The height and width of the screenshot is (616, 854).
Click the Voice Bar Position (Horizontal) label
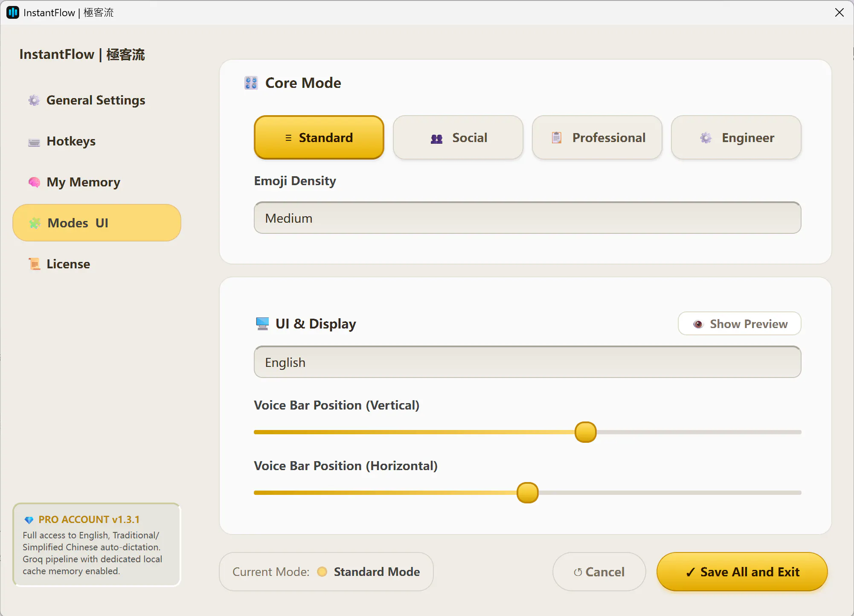pos(346,466)
